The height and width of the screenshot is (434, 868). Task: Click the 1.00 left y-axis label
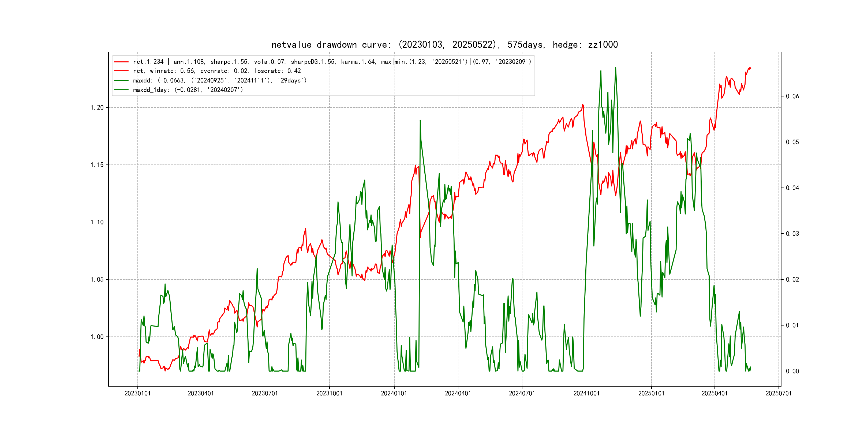click(97, 337)
